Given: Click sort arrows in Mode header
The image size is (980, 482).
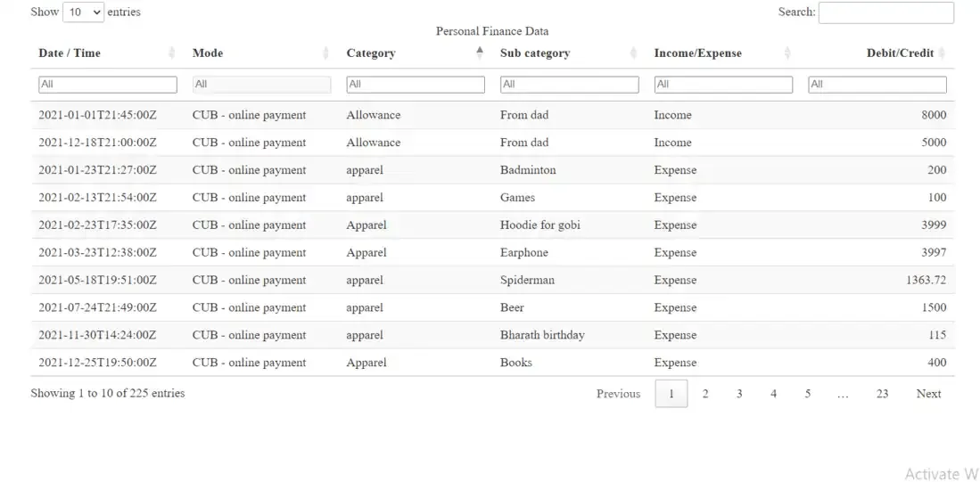Looking at the screenshot, I should tap(325, 53).
